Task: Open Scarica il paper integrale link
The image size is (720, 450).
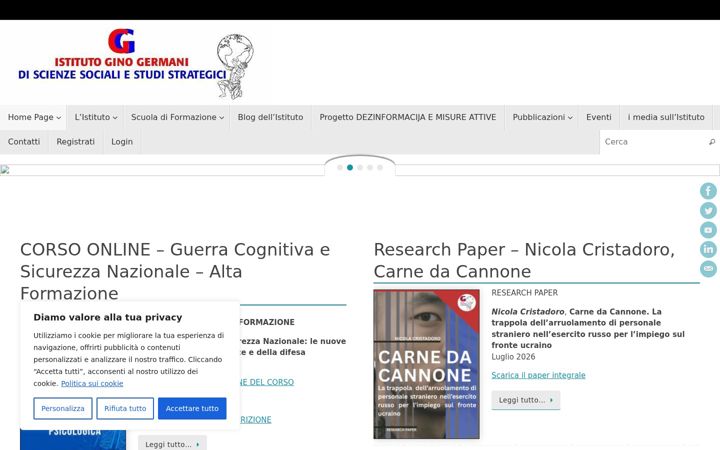Action: (538, 375)
